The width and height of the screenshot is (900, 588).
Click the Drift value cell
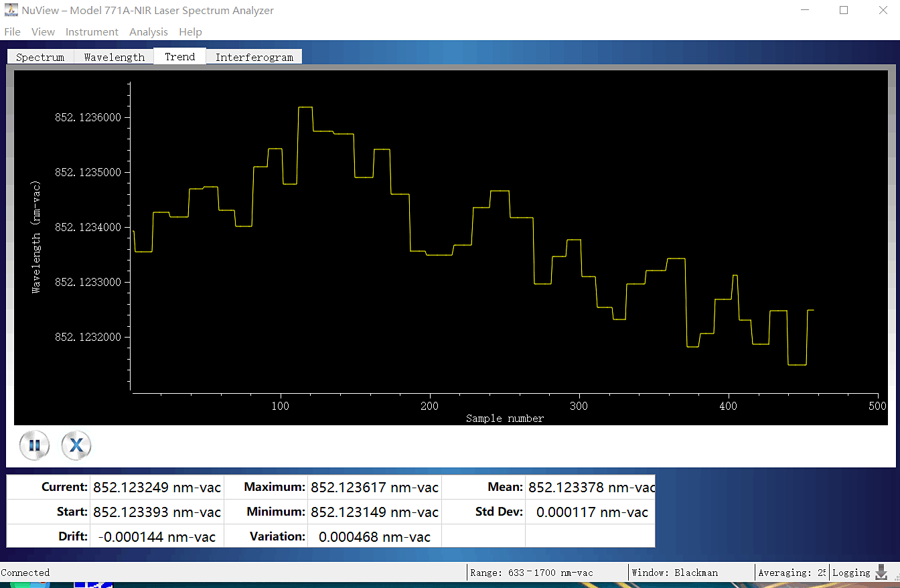pyautogui.click(x=157, y=536)
